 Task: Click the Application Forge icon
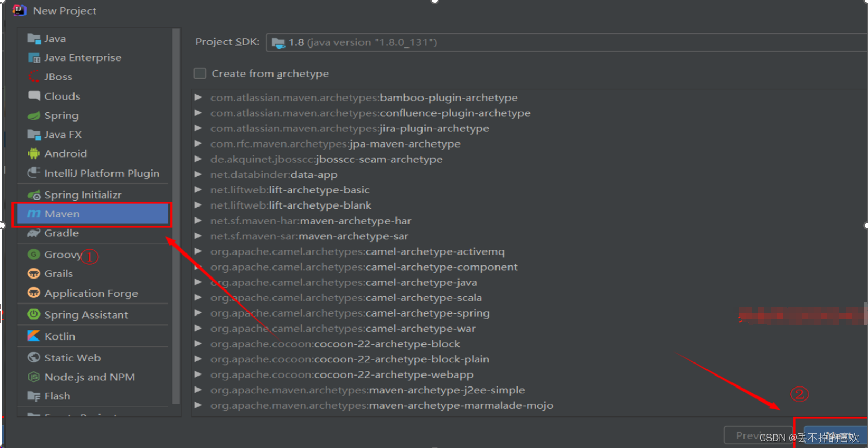click(x=34, y=293)
